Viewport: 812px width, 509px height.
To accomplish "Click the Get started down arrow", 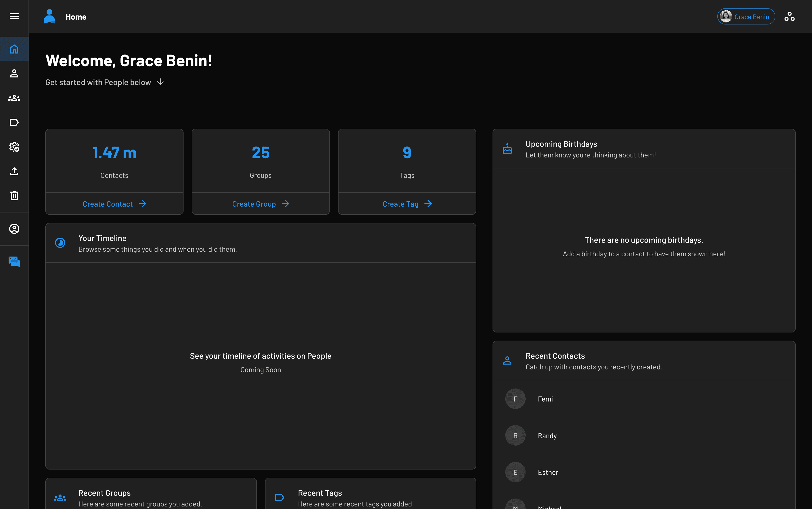I will pos(160,82).
